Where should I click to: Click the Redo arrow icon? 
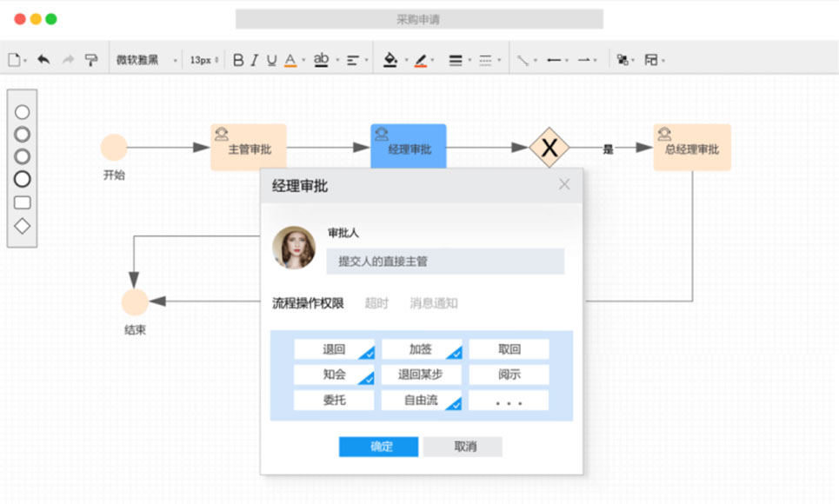(69, 59)
